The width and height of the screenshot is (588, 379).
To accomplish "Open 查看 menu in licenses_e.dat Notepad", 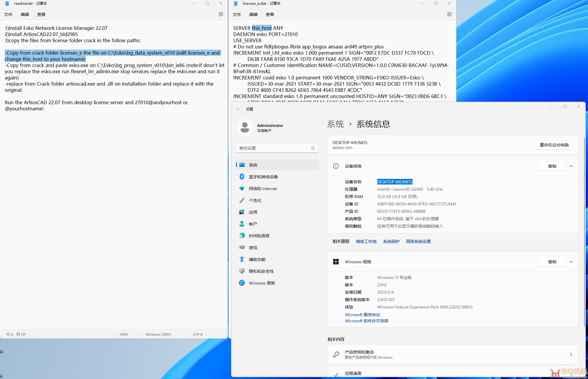I will click(x=270, y=14).
